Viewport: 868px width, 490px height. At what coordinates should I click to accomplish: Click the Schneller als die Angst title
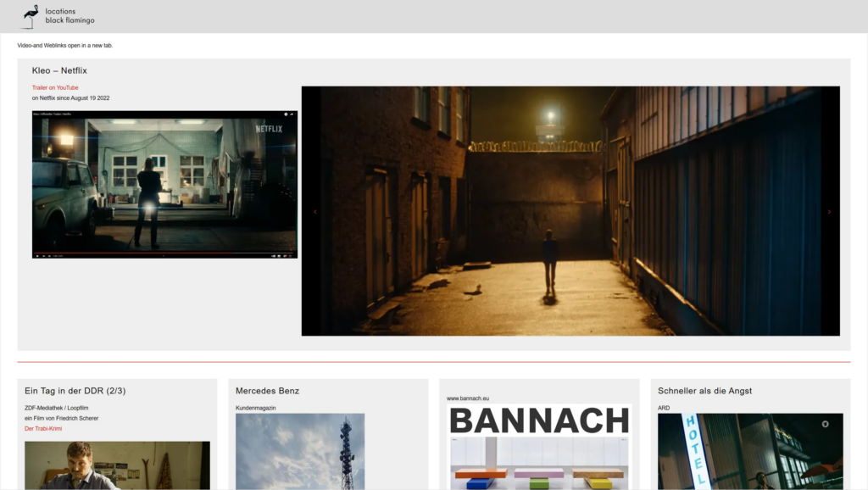tap(704, 391)
